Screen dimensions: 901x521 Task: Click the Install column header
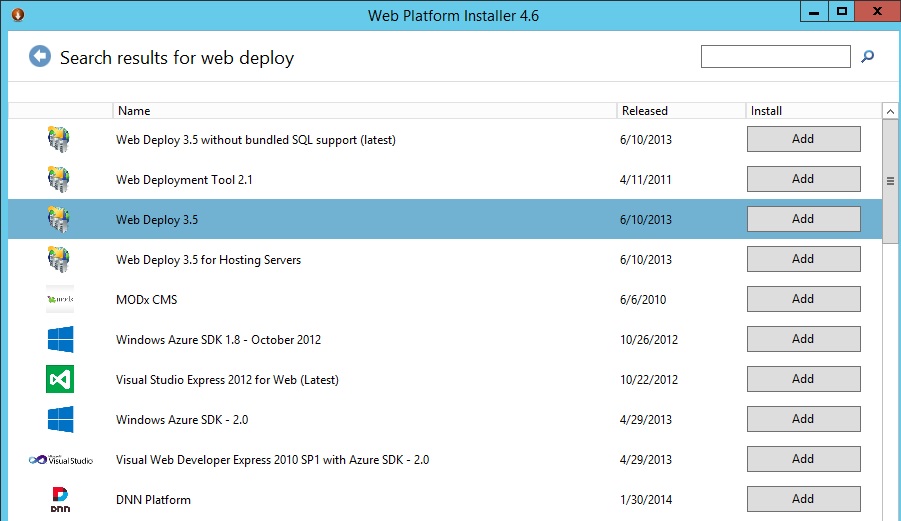pos(813,111)
